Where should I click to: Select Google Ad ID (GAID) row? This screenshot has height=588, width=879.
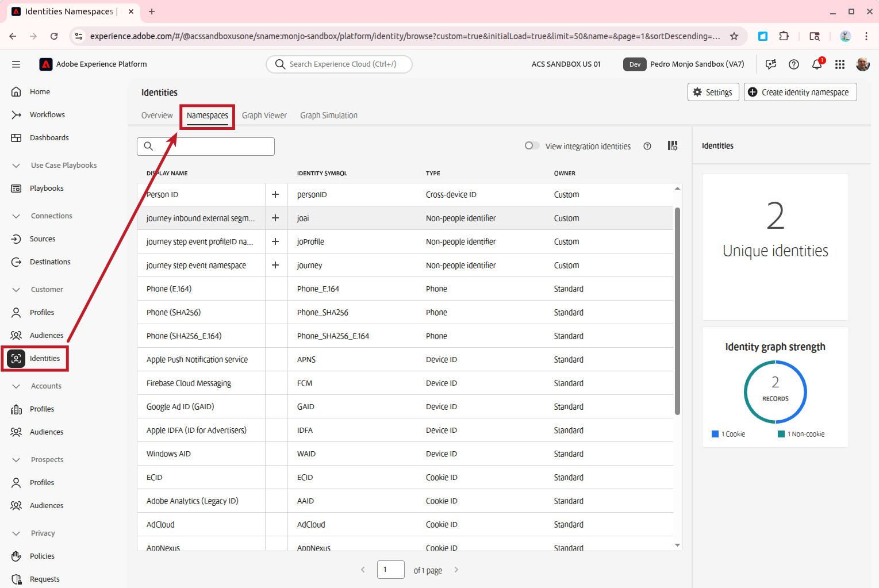[x=405, y=406]
